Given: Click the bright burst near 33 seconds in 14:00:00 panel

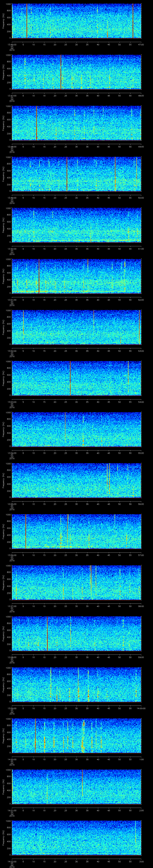Looking at the screenshot, I should click(x=83, y=736).
